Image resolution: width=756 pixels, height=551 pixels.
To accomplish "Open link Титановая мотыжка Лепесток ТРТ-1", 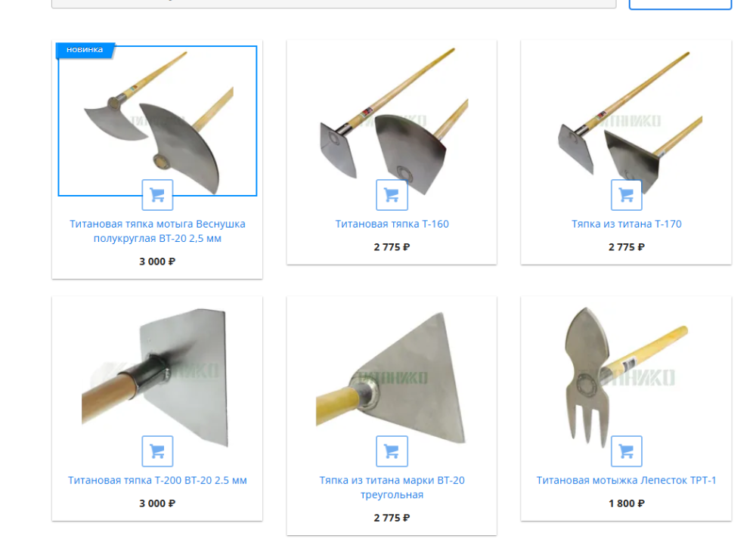I will point(626,480).
